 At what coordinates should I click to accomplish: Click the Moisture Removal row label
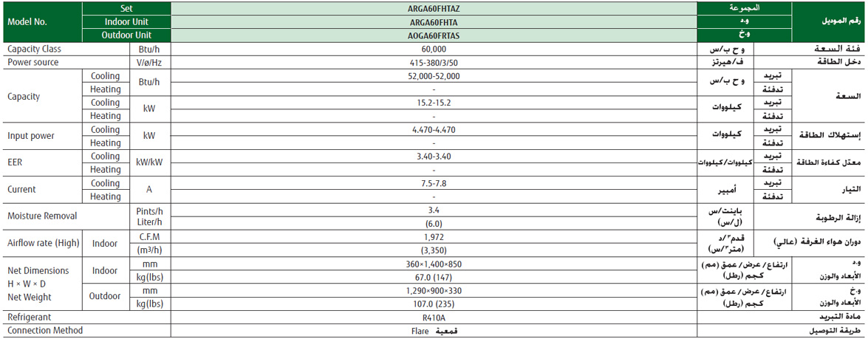tap(42, 216)
